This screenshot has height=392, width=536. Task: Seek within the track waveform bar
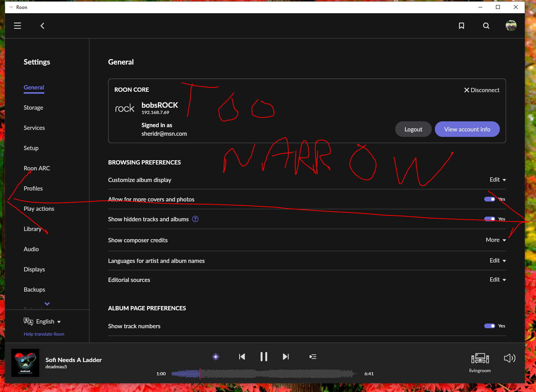265,374
